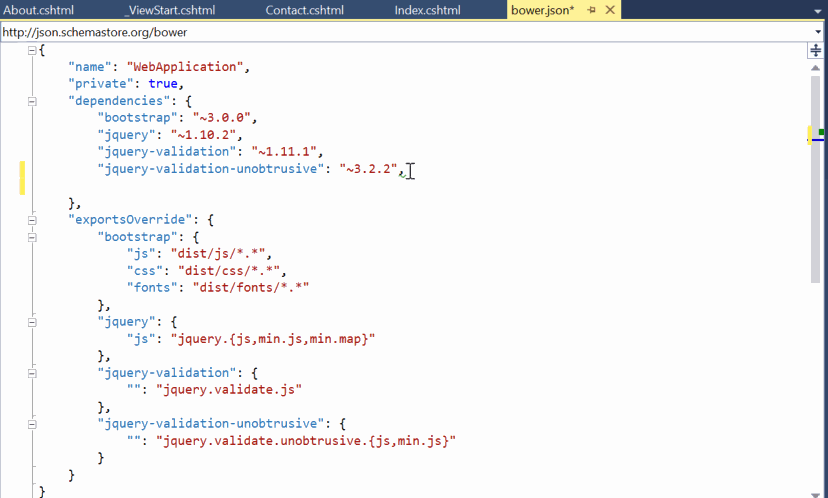Switch to the About.cshtml tab
The height and width of the screenshot is (498, 828).
[x=39, y=10]
